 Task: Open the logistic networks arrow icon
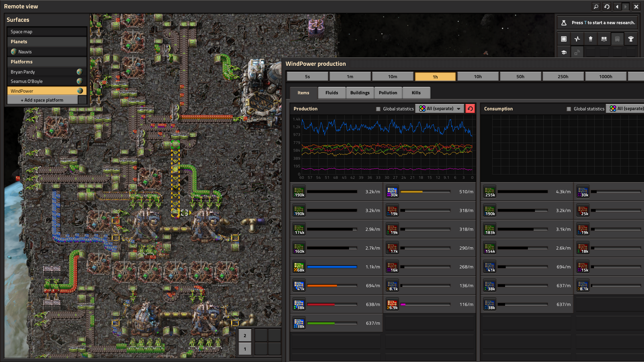pyautogui.click(x=591, y=39)
